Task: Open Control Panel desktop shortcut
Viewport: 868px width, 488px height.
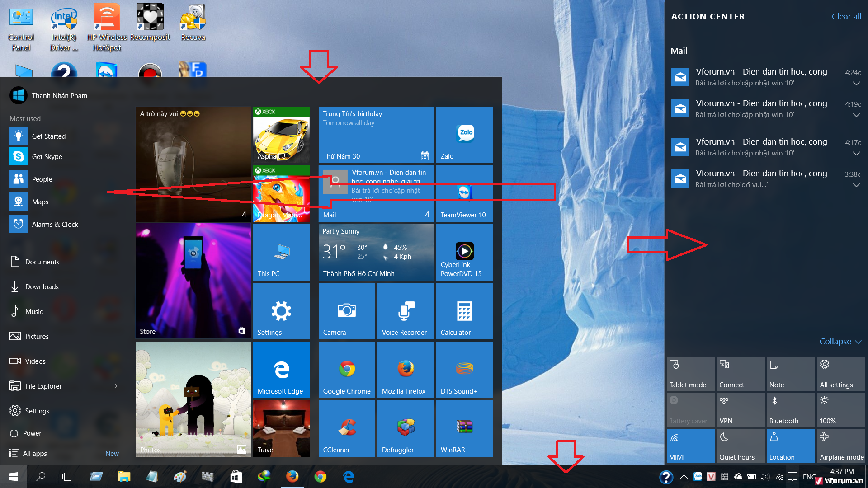Action: (21, 29)
